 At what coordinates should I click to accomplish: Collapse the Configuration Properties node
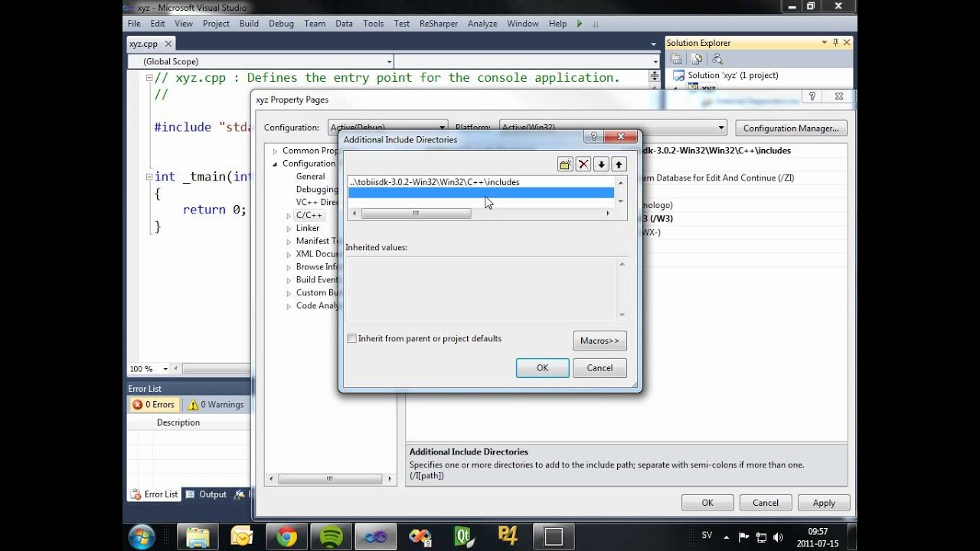[x=275, y=164]
